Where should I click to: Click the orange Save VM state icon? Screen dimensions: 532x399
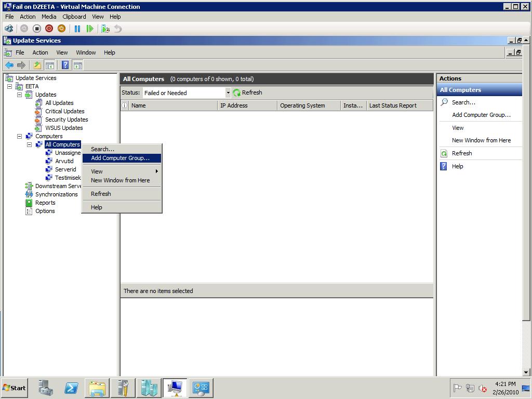coord(61,29)
